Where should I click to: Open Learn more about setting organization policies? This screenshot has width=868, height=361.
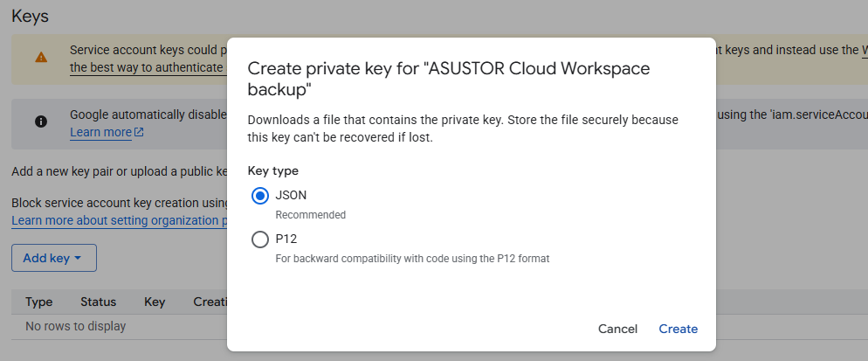pyautogui.click(x=120, y=220)
